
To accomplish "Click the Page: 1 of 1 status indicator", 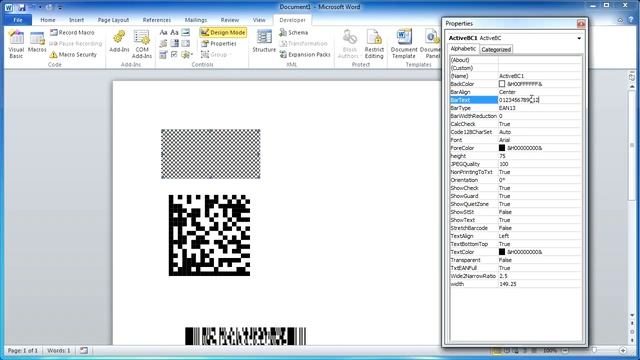I will point(23,351).
